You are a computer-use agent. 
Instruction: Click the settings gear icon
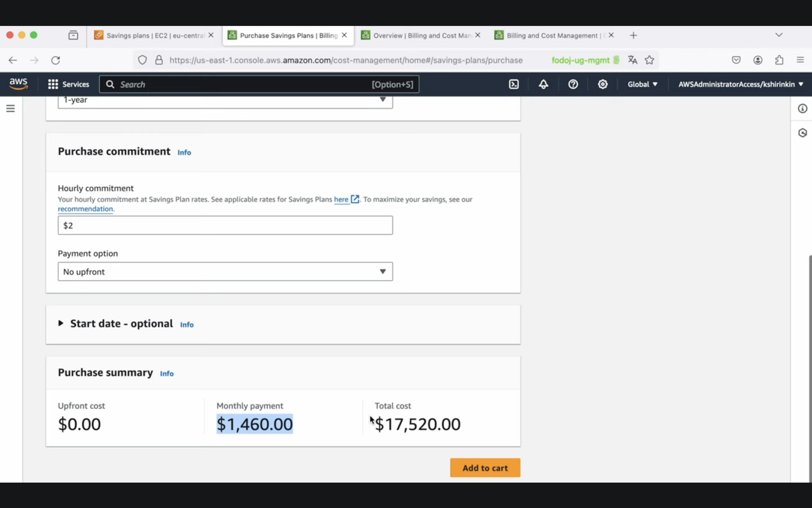pos(602,84)
